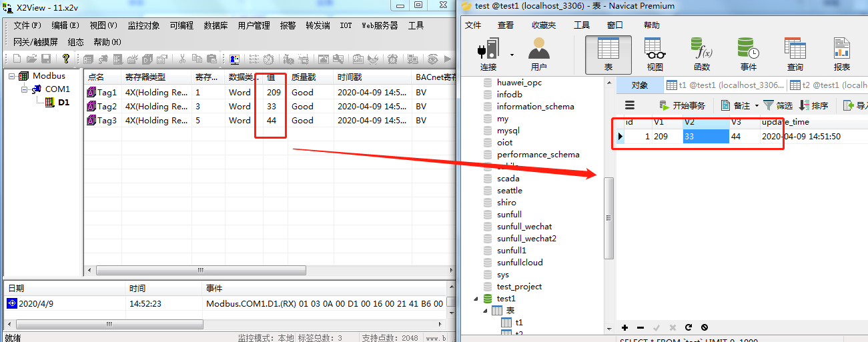Click the Cut scissors icon in X2View
This screenshot has height=342, width=868.
[x=183, y=59]
